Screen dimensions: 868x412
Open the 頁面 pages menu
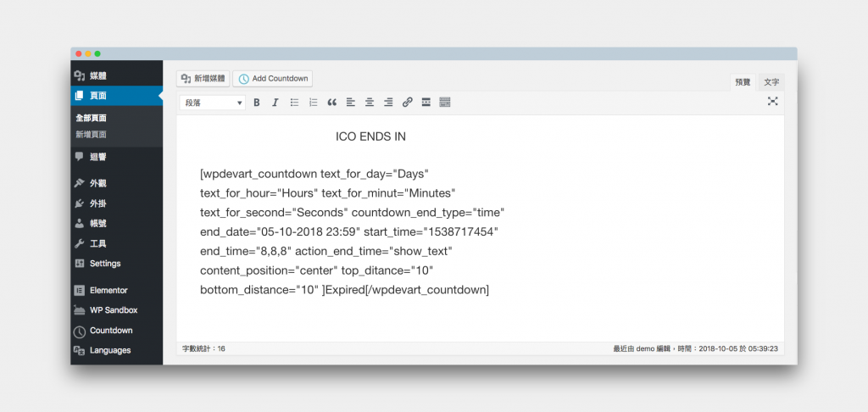(x=117, y=96)
